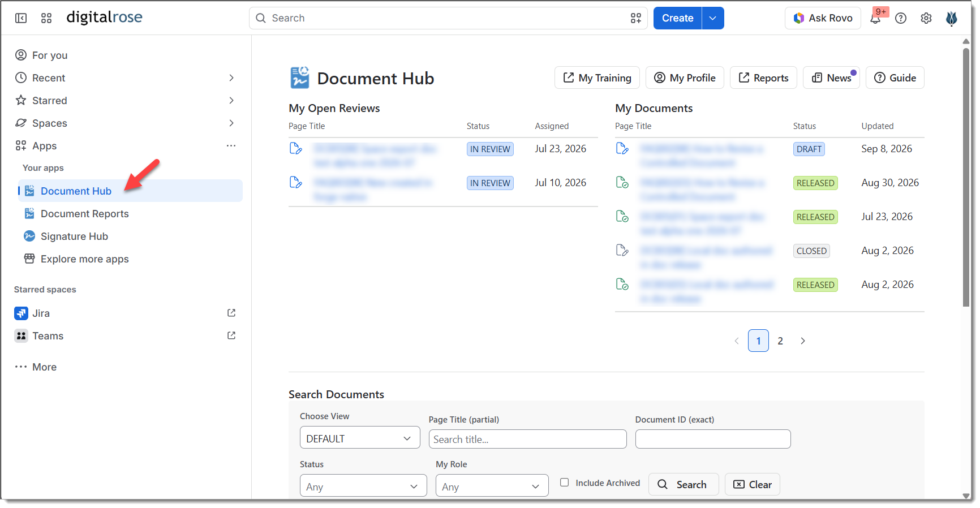Open the My Role dropdown
The width and height of the screenshot is (980, 508).
[x=492, y=486]
